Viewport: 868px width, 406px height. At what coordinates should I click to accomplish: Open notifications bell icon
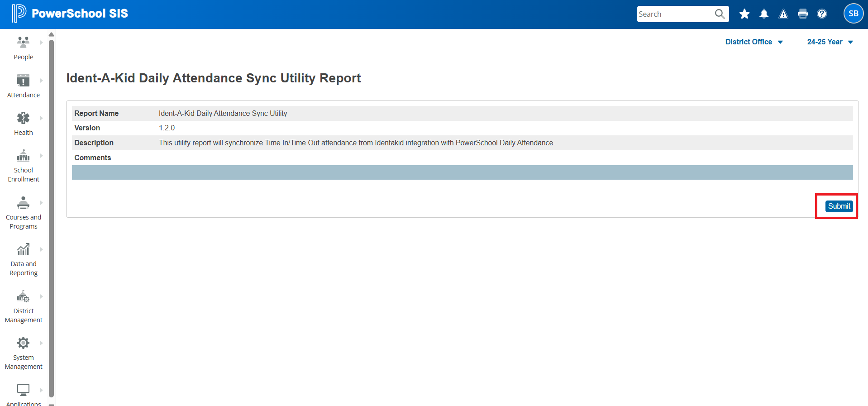[764, 14]
